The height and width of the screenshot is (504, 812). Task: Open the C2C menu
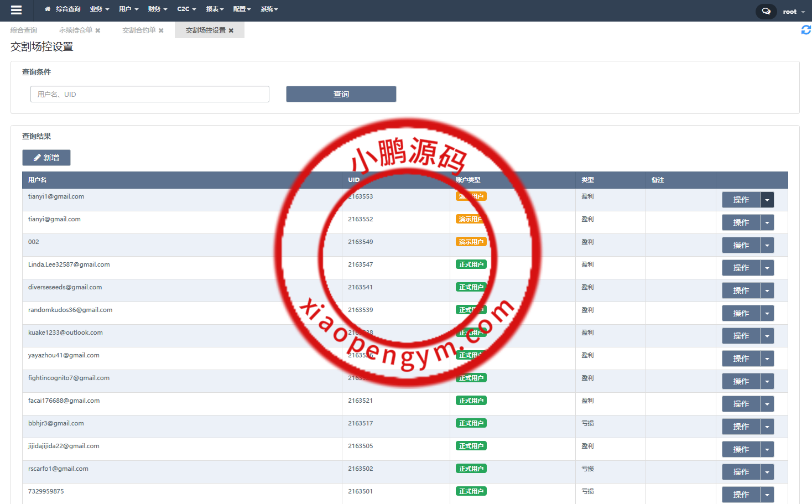coord(186,9)
